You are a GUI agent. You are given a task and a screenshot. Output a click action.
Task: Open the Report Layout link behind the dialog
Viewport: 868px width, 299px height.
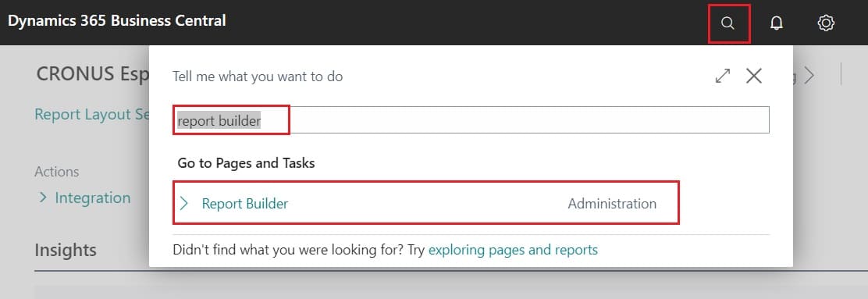(92, 115)
